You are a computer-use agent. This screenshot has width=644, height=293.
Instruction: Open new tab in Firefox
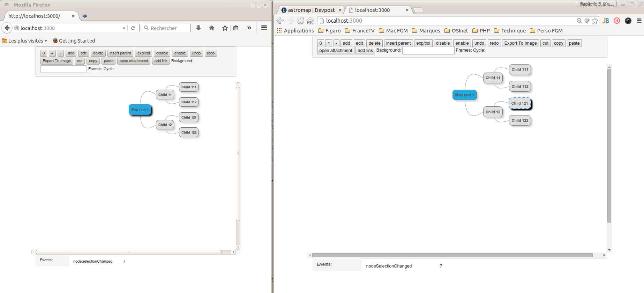click(x=85, y=16)
